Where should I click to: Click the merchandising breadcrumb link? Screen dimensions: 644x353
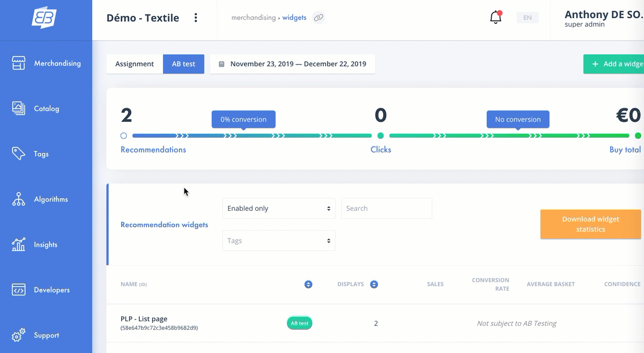254,18
